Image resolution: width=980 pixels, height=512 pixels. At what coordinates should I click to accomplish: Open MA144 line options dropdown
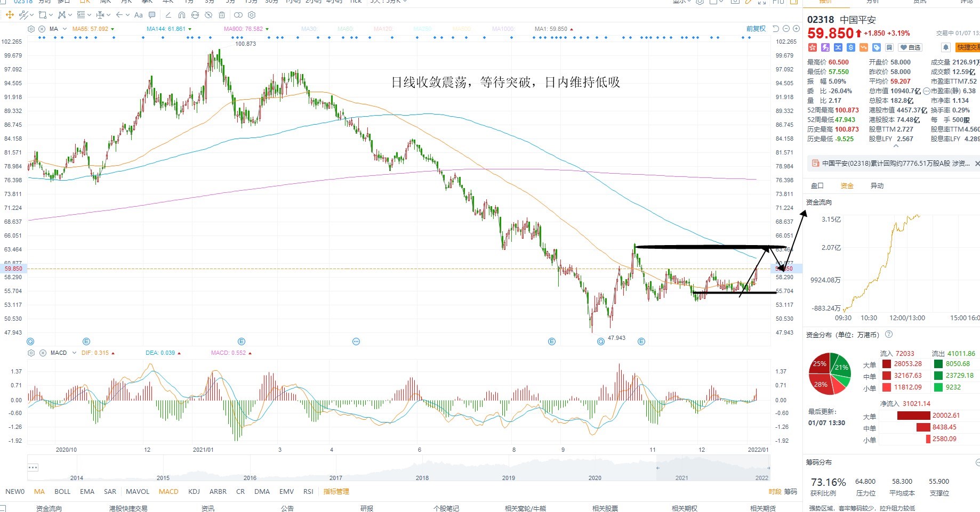click(x=190, y=29)
